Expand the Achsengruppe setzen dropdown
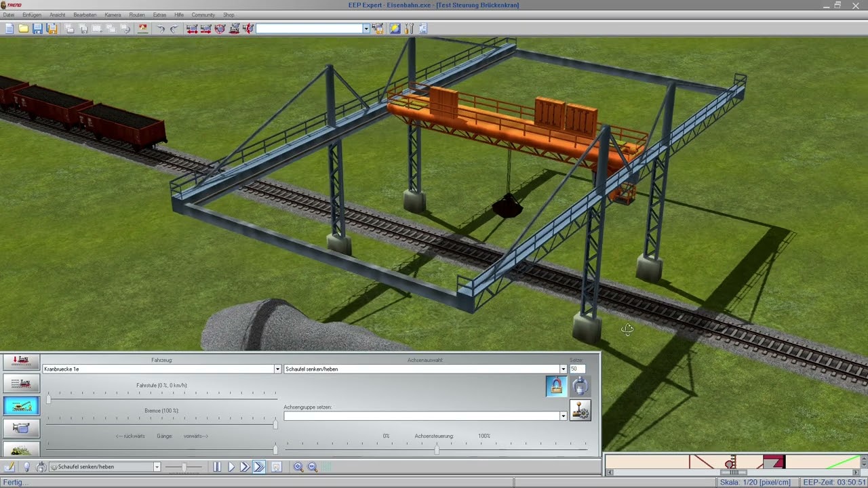868x488 pixels. pyautogui.click(x=563, y=416)
